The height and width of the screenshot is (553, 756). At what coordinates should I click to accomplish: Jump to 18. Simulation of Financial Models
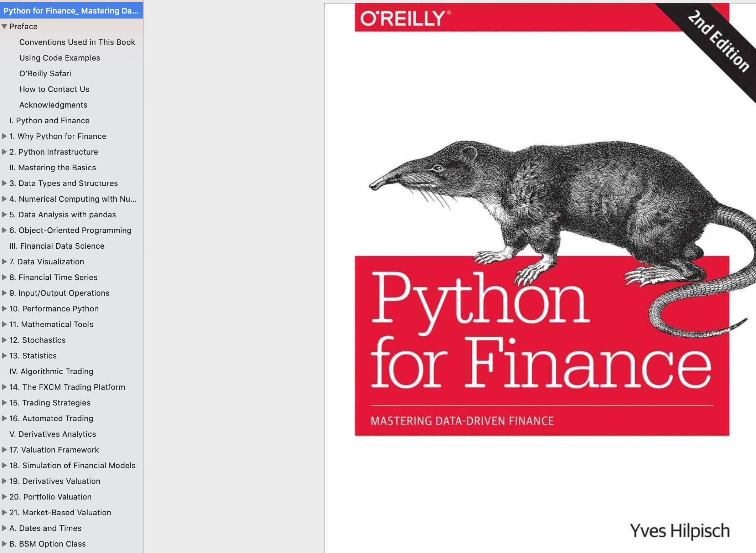click(x=72, y=465)
